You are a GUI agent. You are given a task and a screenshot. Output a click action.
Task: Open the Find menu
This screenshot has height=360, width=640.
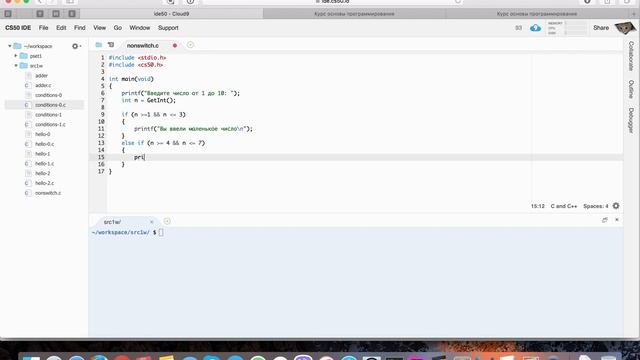(x=80, y=28)
